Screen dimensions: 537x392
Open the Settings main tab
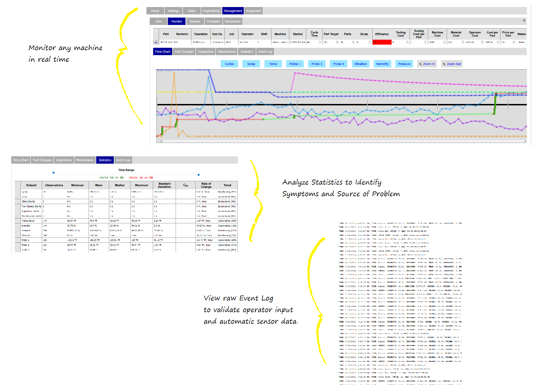tap(173, 11)
